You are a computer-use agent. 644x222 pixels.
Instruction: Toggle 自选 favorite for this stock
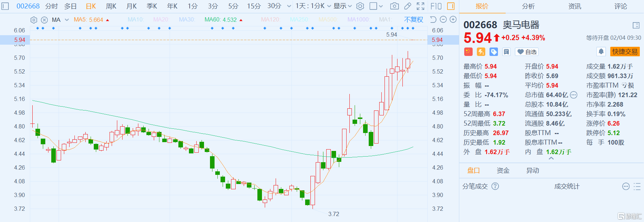[527, 52]
